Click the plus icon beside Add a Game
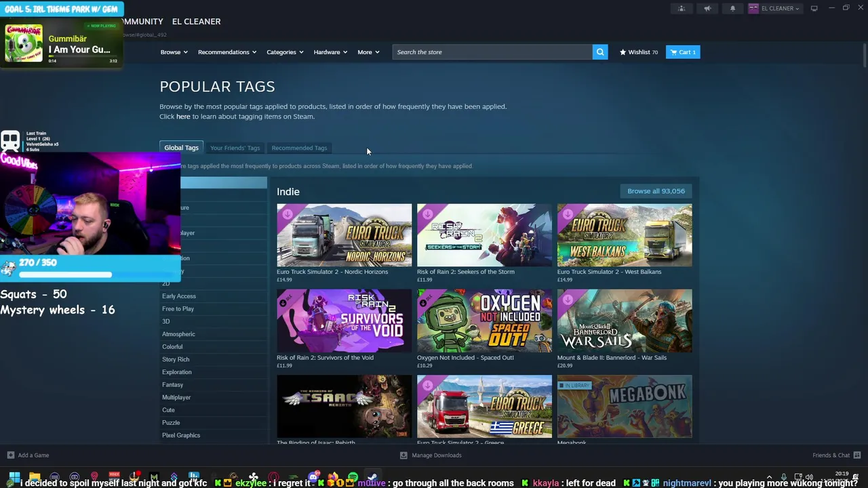The width and height of the screenshot is (868, 488). 10,455
